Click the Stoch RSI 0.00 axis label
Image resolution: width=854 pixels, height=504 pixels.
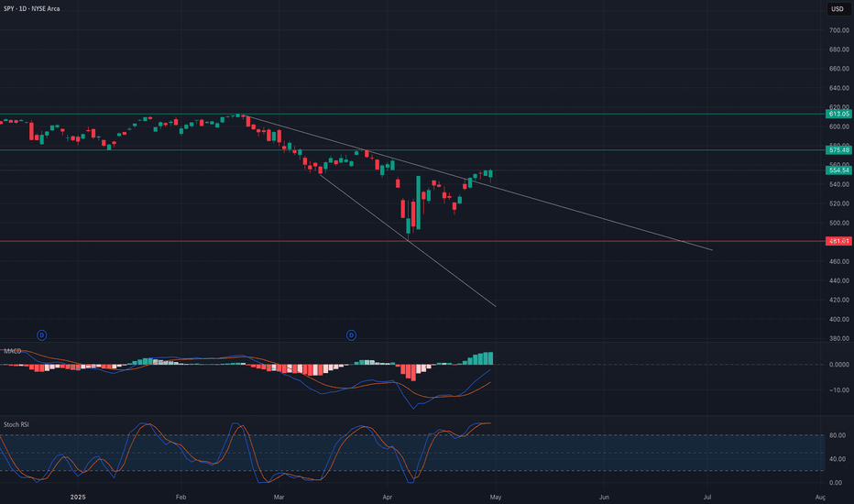point(836,483)
